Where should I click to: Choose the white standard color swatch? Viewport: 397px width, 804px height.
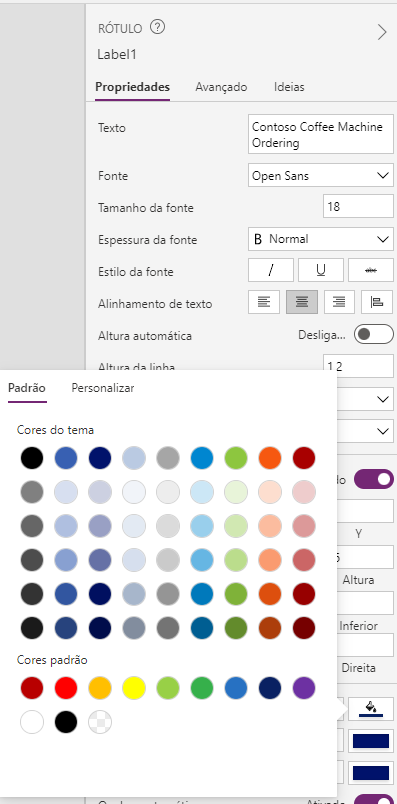[x=32, y=722]
